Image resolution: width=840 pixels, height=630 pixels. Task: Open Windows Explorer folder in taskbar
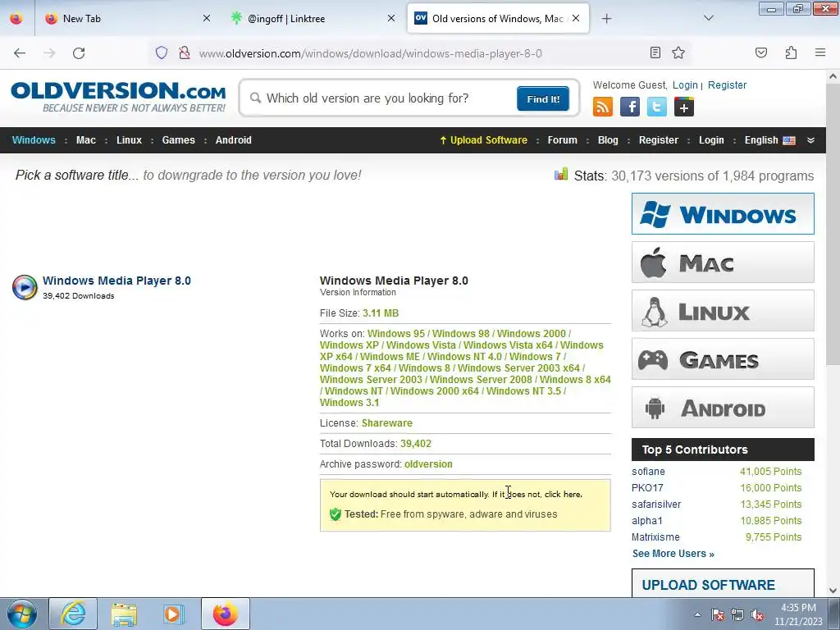pos(124,614)
